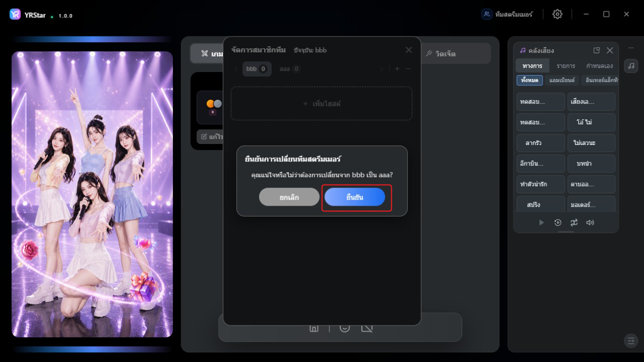Play the ไม่เลวนะ sound effect
The height and width of the screenshot is (362, 644).
(x=591, y=143)
